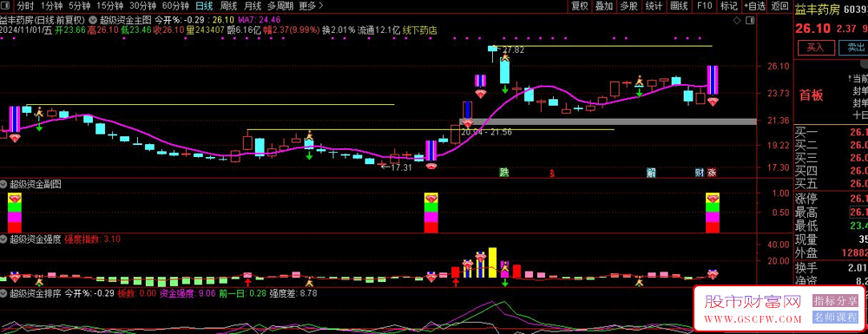Image resolution: width=868 pixels, height=334 pixels.
Task: Click the 财 event marker icon
Action: (x=699, y=172)
